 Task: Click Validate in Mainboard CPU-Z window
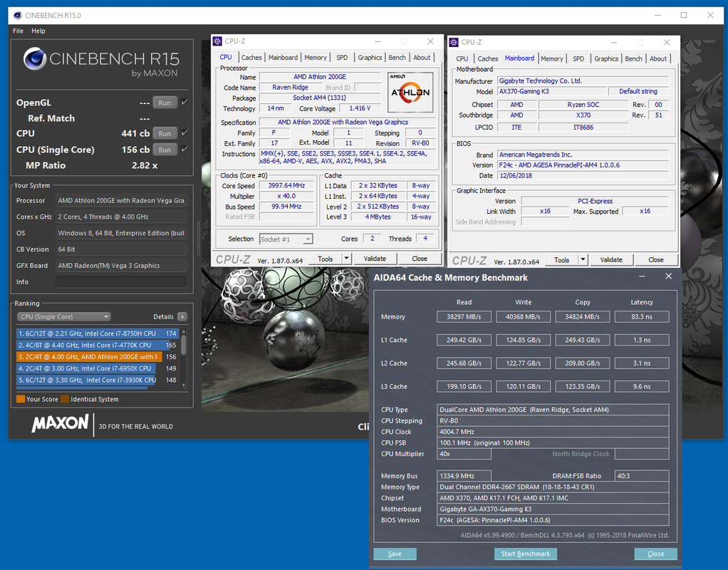[x=611, y=259]
